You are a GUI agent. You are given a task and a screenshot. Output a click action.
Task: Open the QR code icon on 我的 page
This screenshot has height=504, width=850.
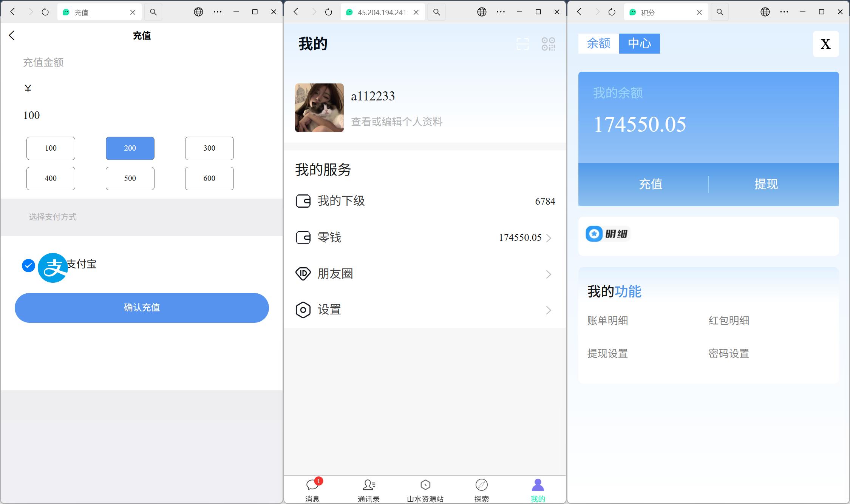[x=548, y=44]
